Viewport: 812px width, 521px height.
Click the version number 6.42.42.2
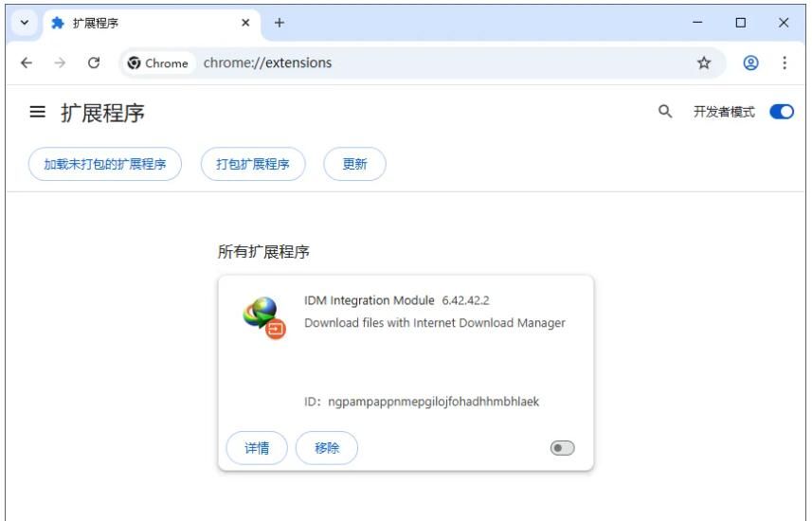(x=465, y=300)
